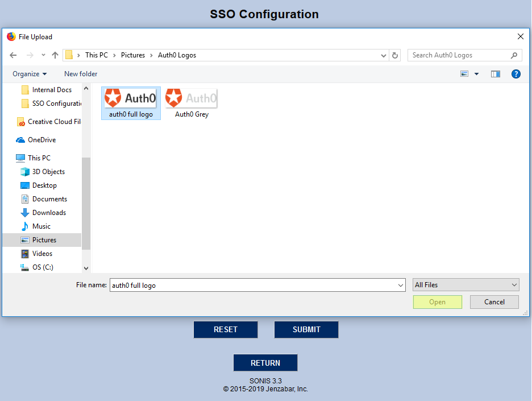Open File Upload help
Viewport: 532px width, 401px height.
point(516,73)
